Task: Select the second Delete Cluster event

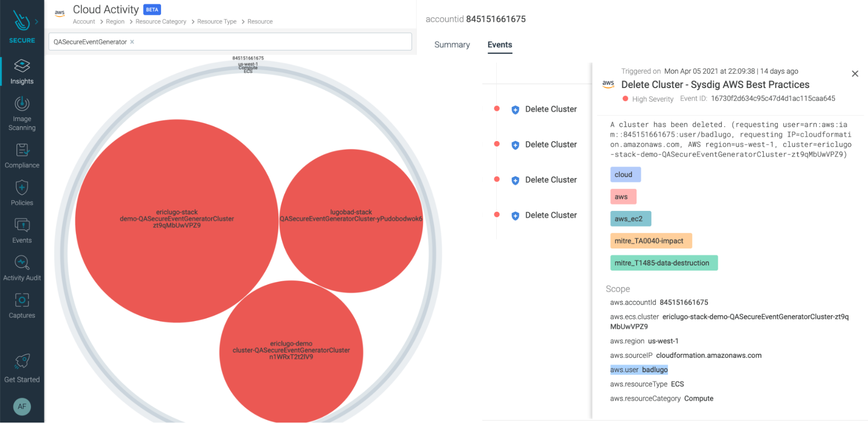Action: click(x=551, y=144)
